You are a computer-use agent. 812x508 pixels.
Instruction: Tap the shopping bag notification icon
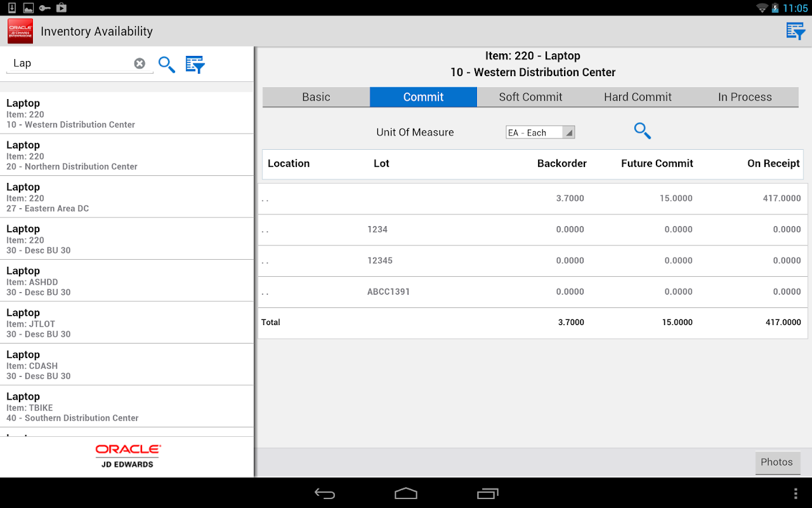pyautogui.click(x=62, y=8)
